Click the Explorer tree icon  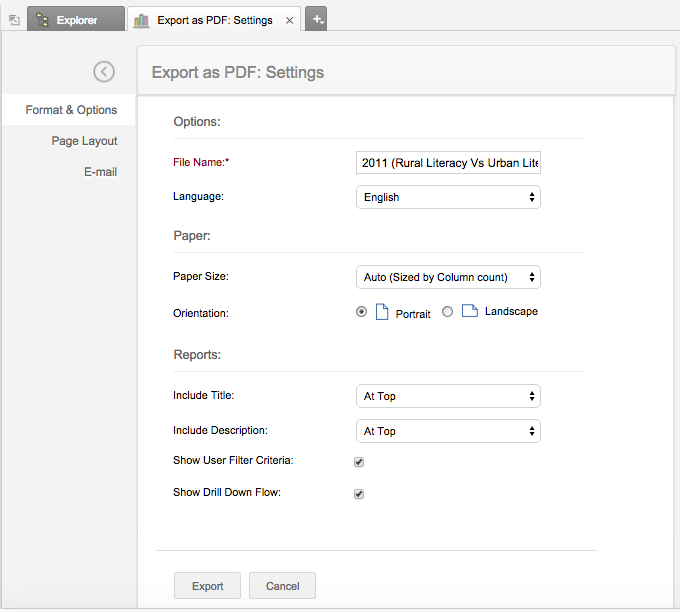click(x=42, y=20)
